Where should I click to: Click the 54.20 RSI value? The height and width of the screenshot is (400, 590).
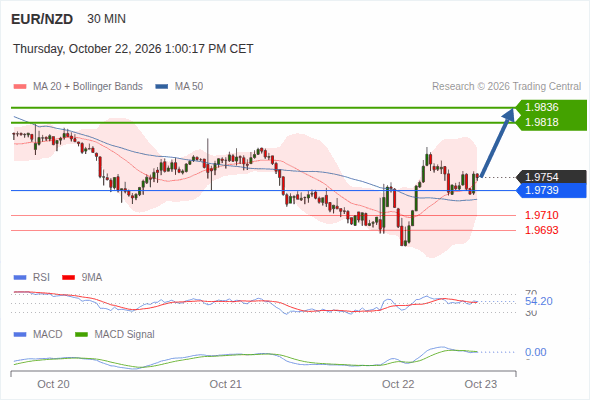[x=538, y=301]
